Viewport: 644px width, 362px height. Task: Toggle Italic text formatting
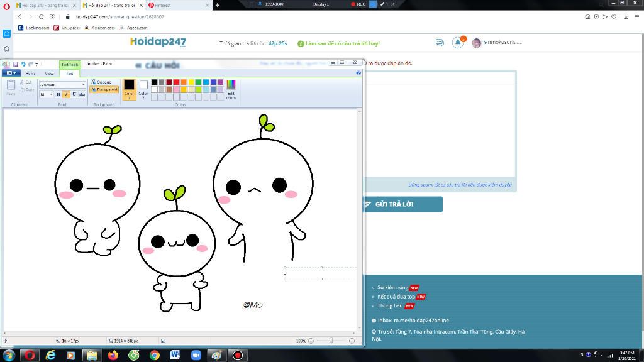[x=66, y=94]
